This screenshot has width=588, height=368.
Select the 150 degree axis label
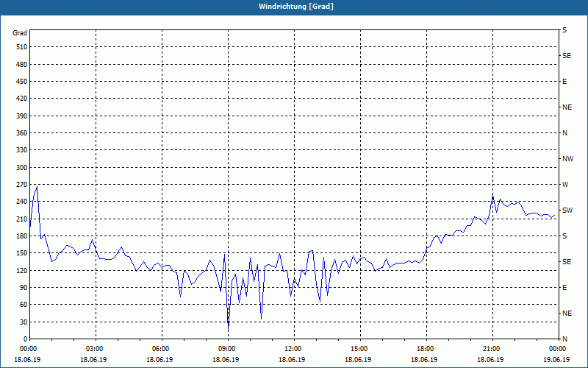22,253
